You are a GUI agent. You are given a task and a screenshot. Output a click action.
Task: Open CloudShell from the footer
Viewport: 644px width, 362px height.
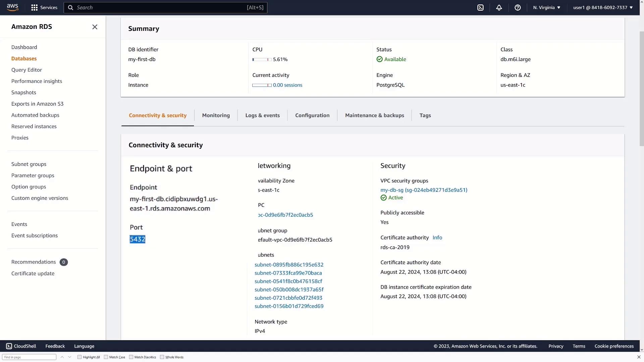[x=21, y=346]
